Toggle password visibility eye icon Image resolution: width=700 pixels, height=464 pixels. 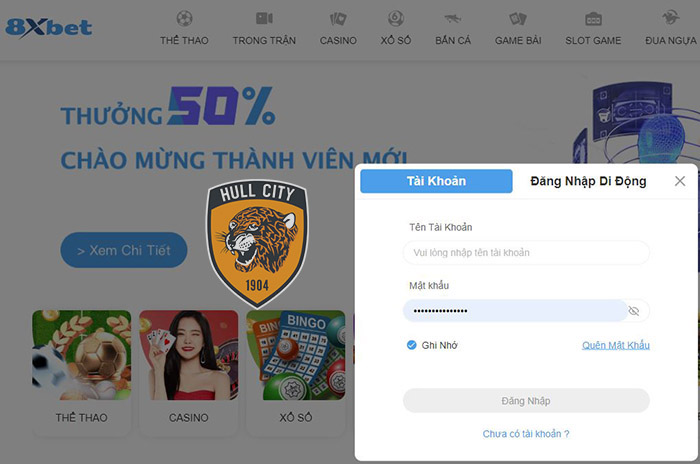click(x=633, y=311)
